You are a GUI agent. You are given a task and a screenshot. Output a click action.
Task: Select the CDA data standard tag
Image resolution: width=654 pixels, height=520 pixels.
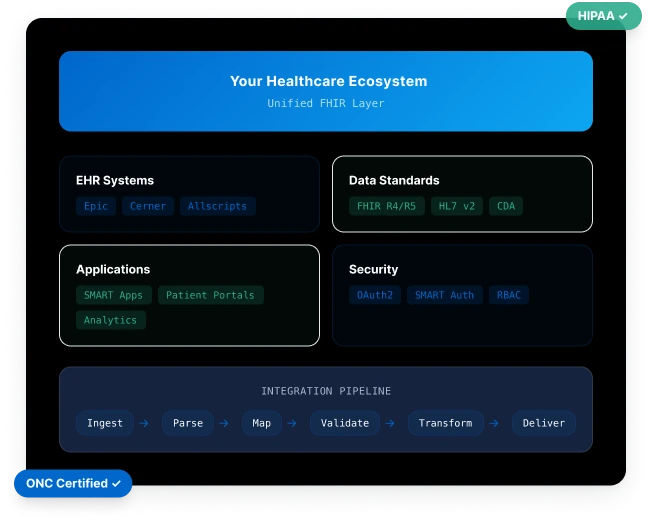pyautogui.click(x=507, y=207)
